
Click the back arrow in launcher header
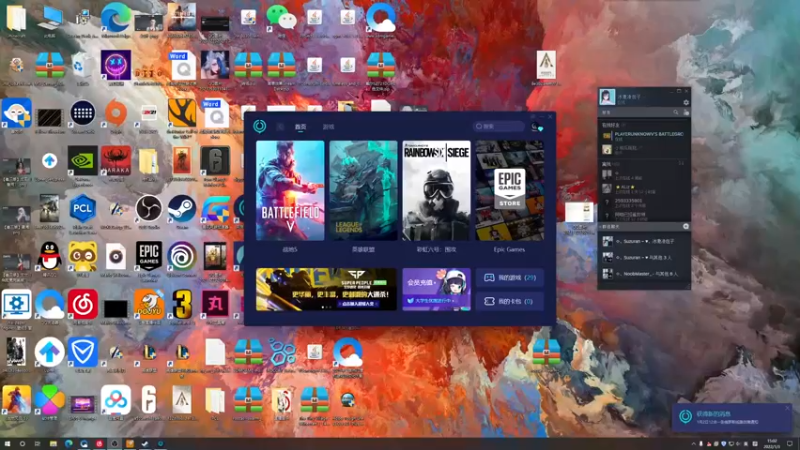pyautogui.click(x=280, y=127)
